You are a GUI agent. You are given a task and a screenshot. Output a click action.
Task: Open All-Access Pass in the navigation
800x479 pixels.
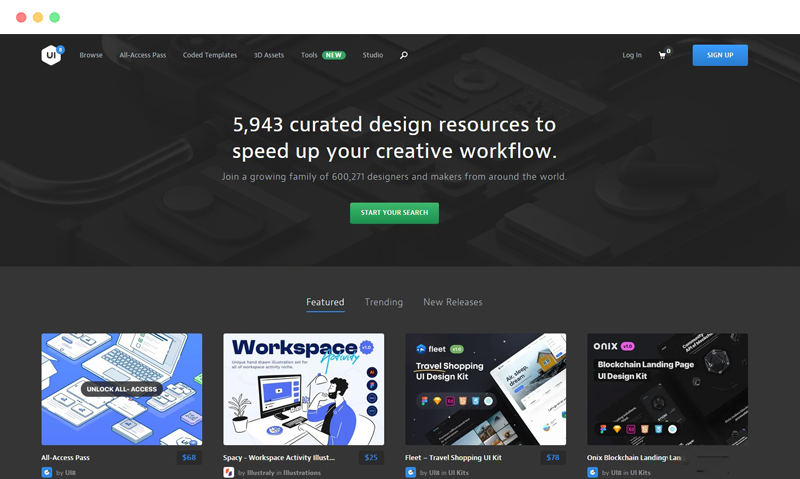pos(143,55)
